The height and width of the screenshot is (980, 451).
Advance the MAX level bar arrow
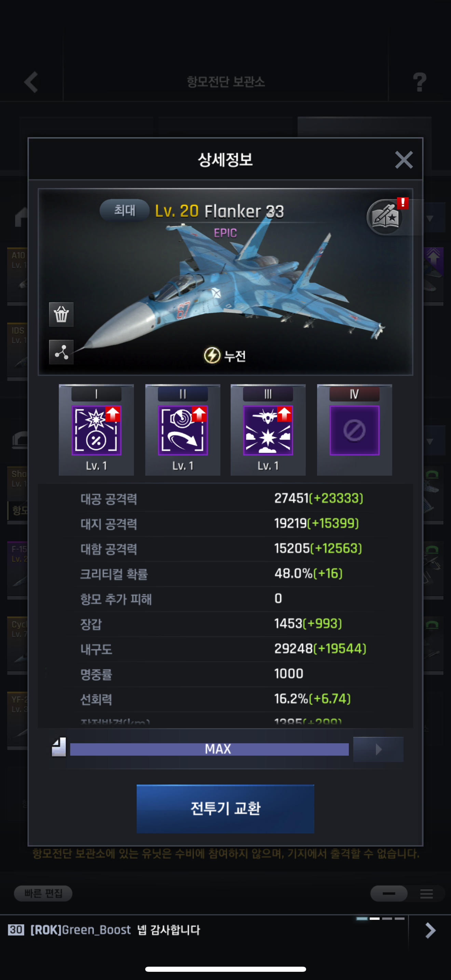(378, 749)
